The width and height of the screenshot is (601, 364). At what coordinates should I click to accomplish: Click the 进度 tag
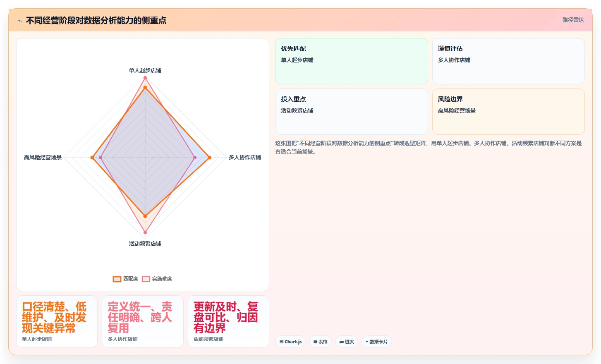(x=347, y=342)
